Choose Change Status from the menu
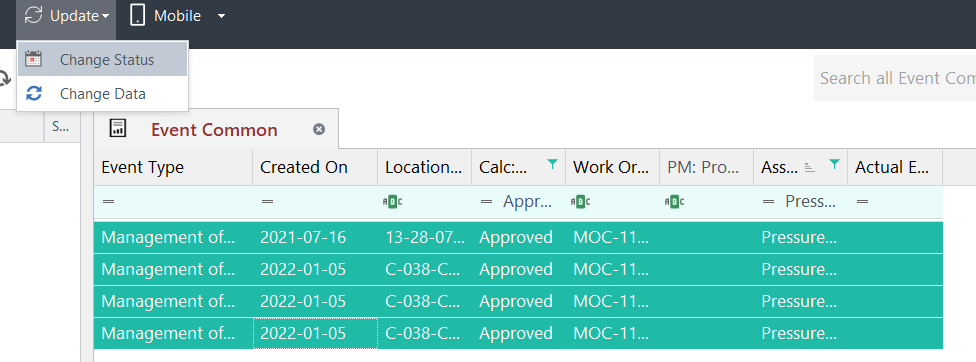The width and height of the screenshot is (976, 362). tap(103, 60)
